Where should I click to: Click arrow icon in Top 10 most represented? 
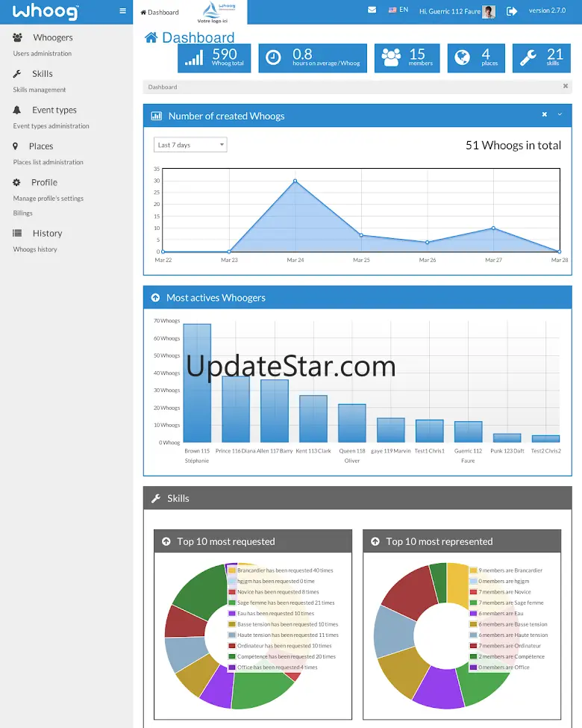point(375,541)
